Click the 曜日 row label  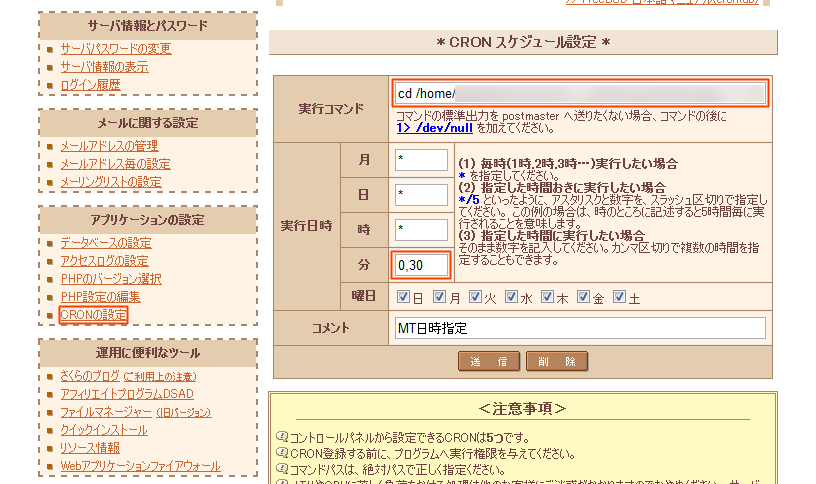[364, 296]
